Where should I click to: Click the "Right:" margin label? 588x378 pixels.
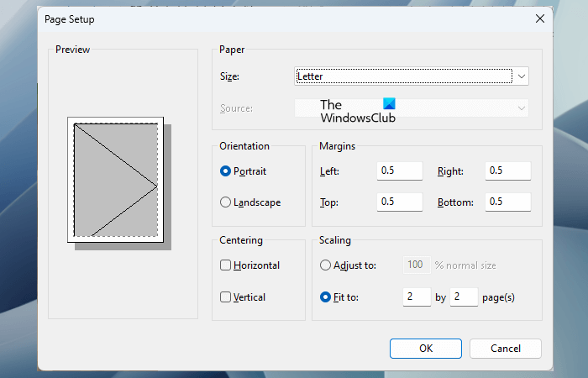coord(450,171)
